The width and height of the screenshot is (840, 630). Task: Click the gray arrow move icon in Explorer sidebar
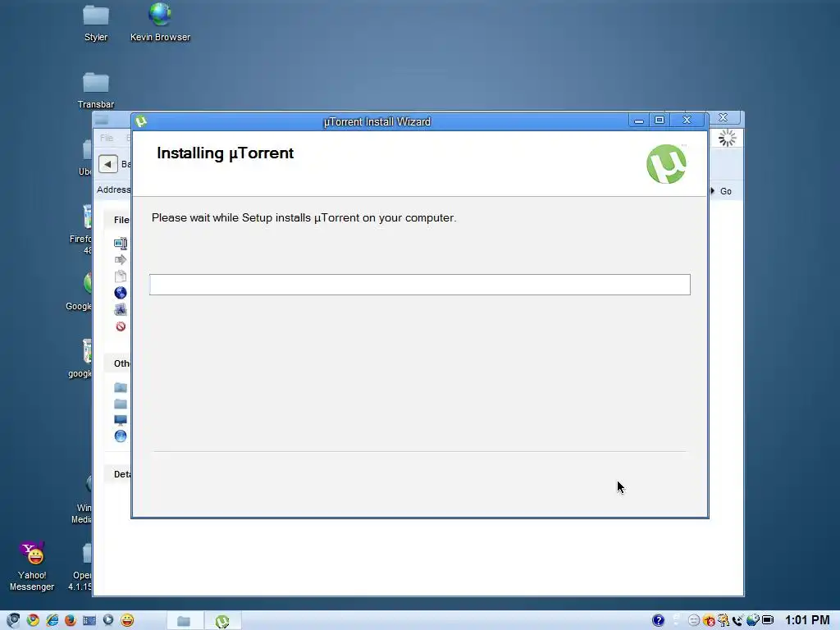pos(121,260)
